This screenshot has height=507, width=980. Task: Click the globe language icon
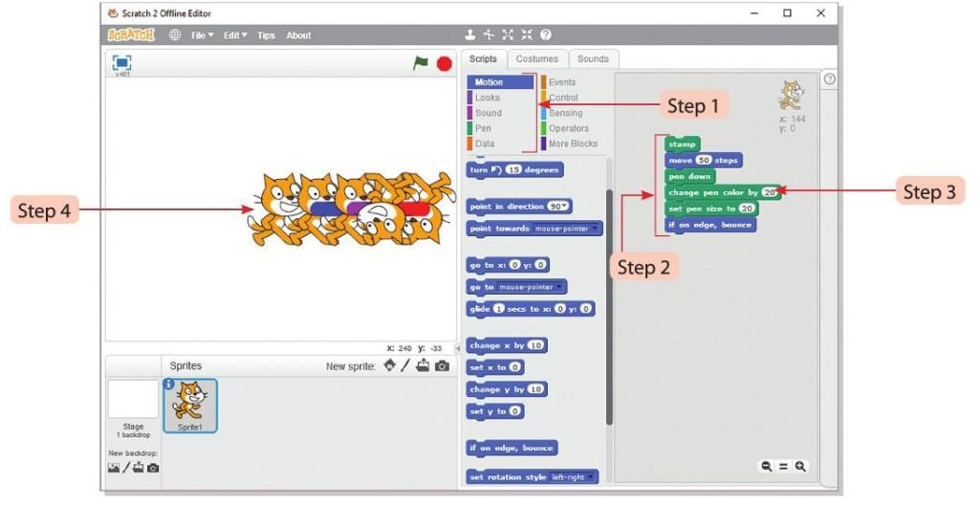tap(175, 35)
